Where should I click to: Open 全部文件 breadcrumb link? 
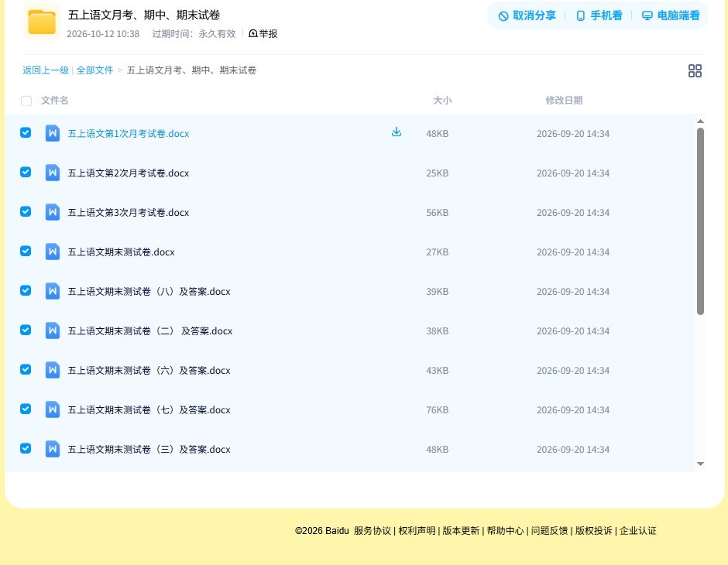coord(94,70)
